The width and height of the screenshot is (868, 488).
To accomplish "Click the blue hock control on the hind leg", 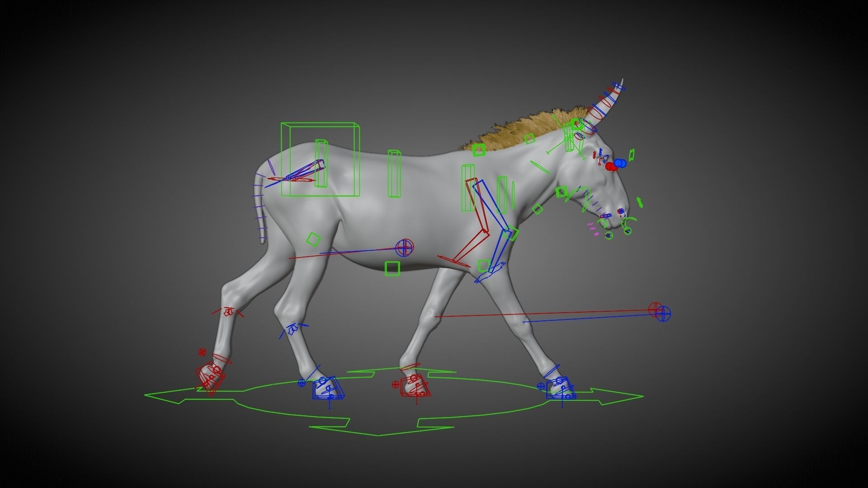I will click(x=292, y=329).
